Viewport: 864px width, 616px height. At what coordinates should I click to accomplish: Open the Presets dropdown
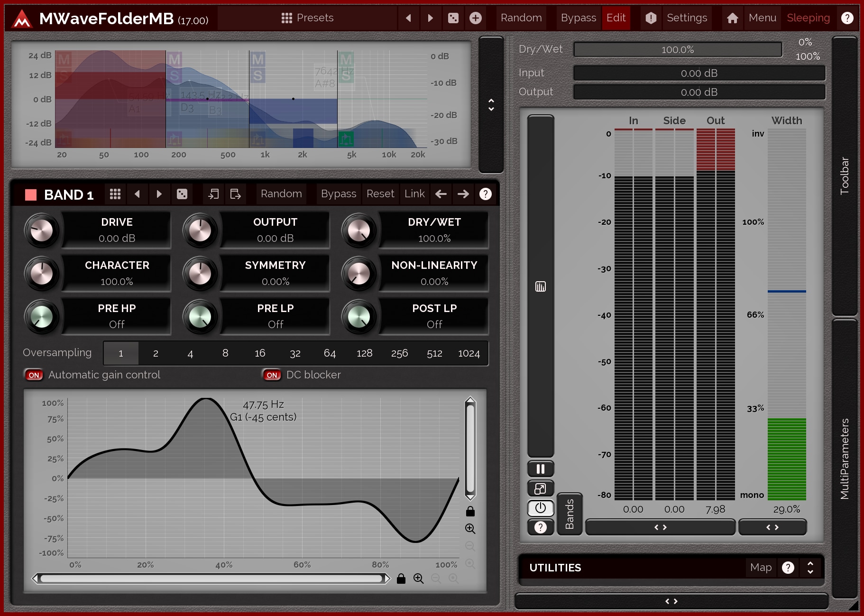(307, 18)
